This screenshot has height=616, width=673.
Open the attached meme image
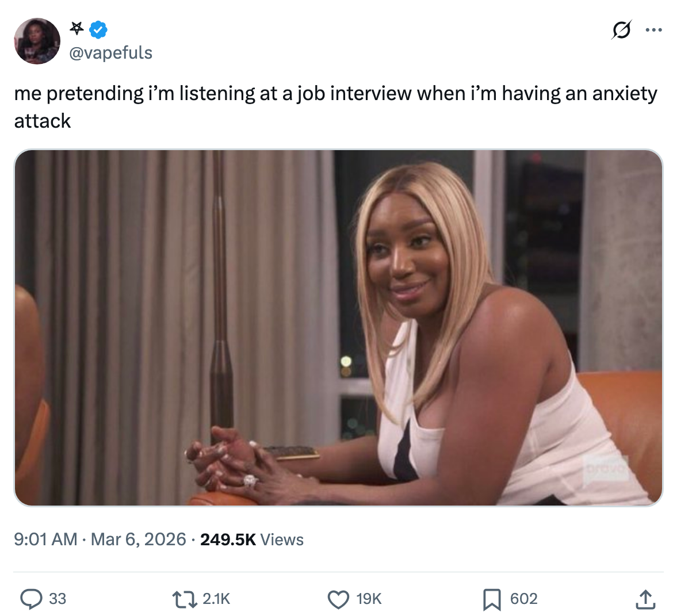339,327
